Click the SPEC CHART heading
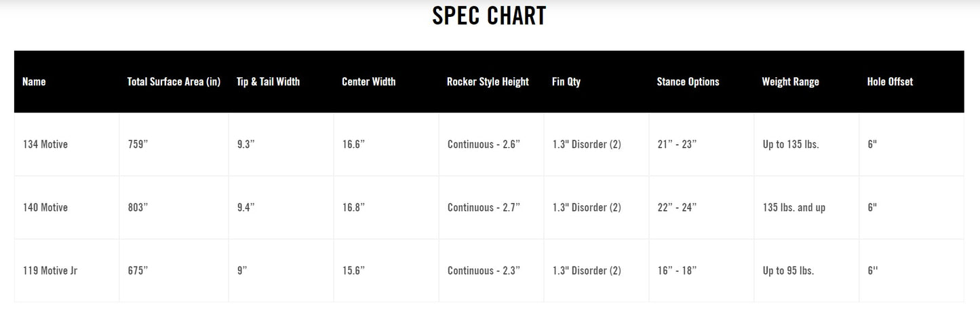This screenshot has height=312, width=980. point(489,16)
